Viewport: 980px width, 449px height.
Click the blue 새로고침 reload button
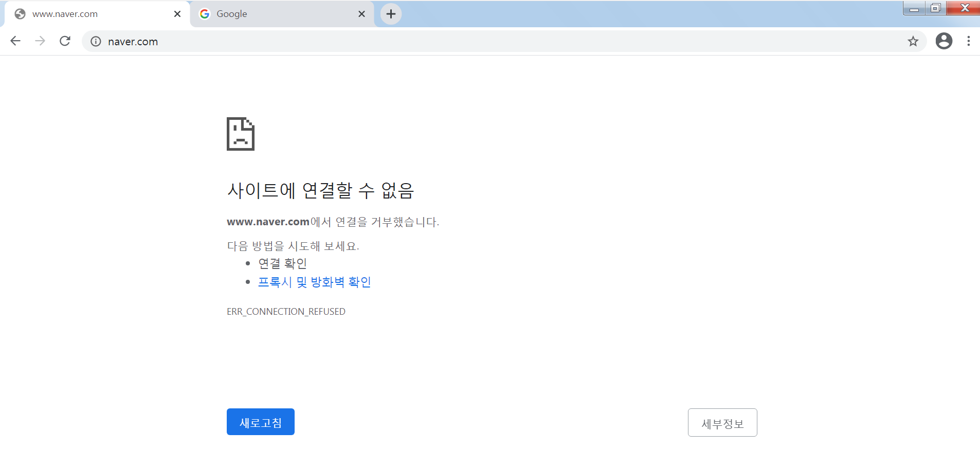tap(261, 422)
